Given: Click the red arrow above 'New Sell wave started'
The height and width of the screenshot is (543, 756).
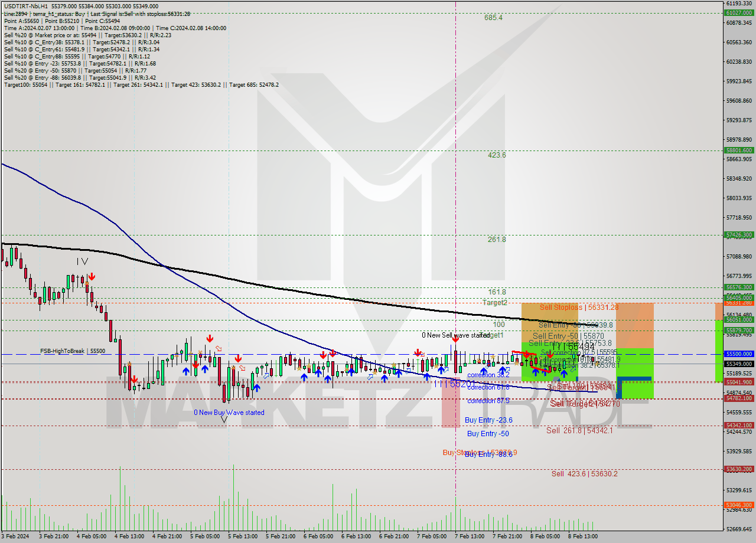Looking at the screenshot, I should (x=455, y=339).
